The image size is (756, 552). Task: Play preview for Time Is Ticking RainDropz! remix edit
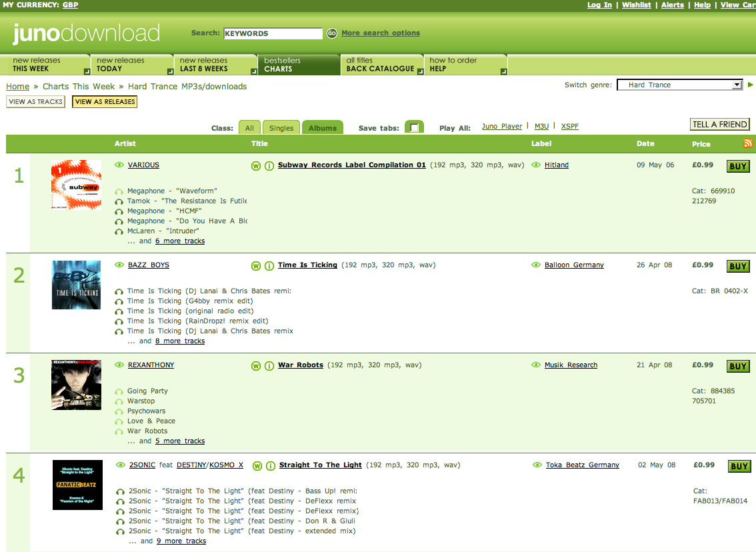coord(119,321)
